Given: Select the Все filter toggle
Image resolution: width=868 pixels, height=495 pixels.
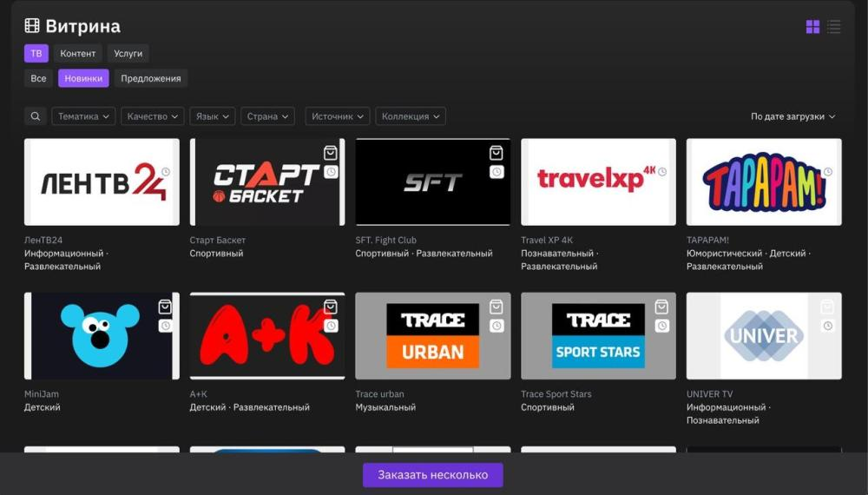Looking at the screenshot, I should tap(38, 78).
